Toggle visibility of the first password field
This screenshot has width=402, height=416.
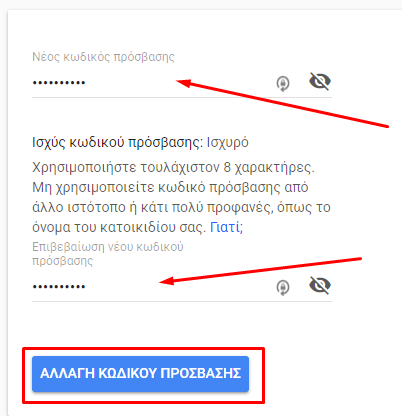click(320, 81)
